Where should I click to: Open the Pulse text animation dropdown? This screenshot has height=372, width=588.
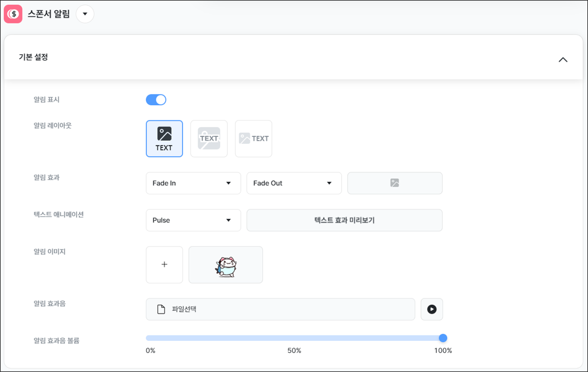coord(193,220)
